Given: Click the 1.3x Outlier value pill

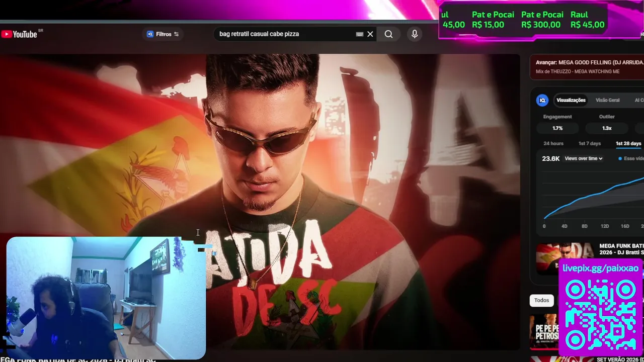Looking at the screenshot, I should pyautogui.click(x=607, y=128).
